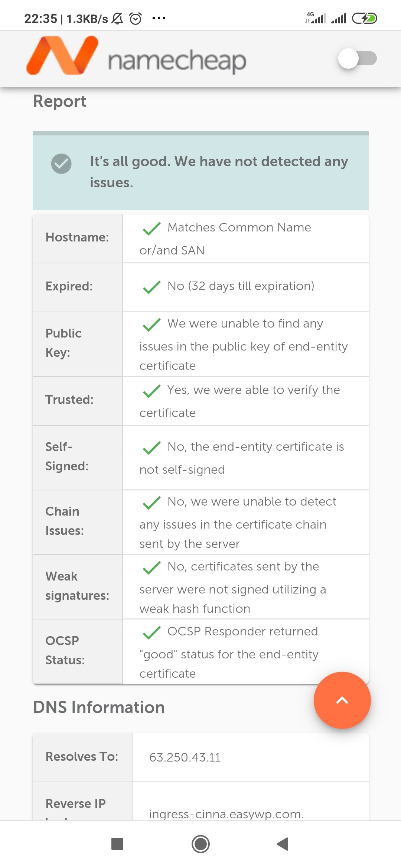401x868 pixels.
Task: Tap the status bar three dots
Action: [x=159, y=18]
